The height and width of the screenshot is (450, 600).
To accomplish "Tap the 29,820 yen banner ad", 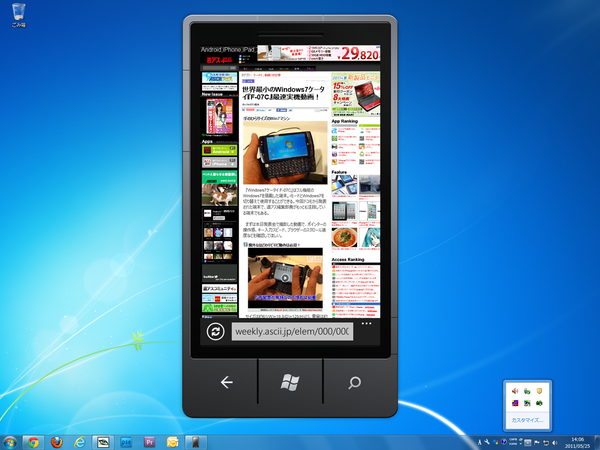I will click(x=318, y=53).
